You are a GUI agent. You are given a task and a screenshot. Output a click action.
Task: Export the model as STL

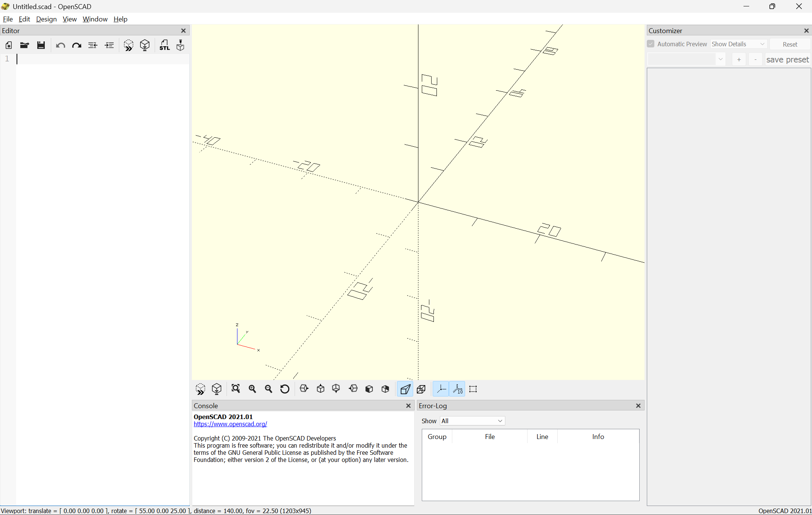pyautogui.click(x=165, y=45)
